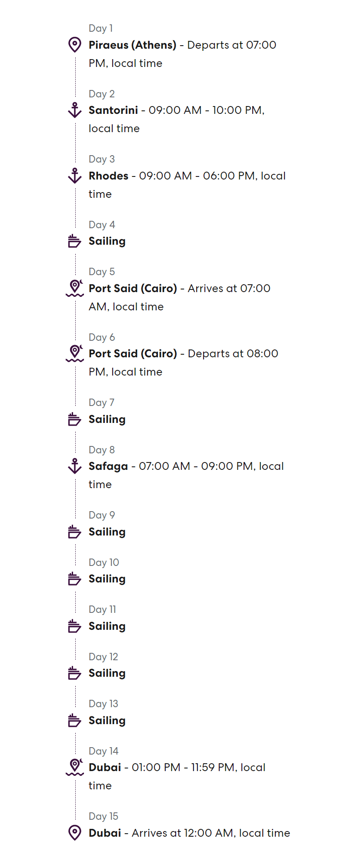Click the Day 5 Port Said overnight pin icon

(75, 288)
